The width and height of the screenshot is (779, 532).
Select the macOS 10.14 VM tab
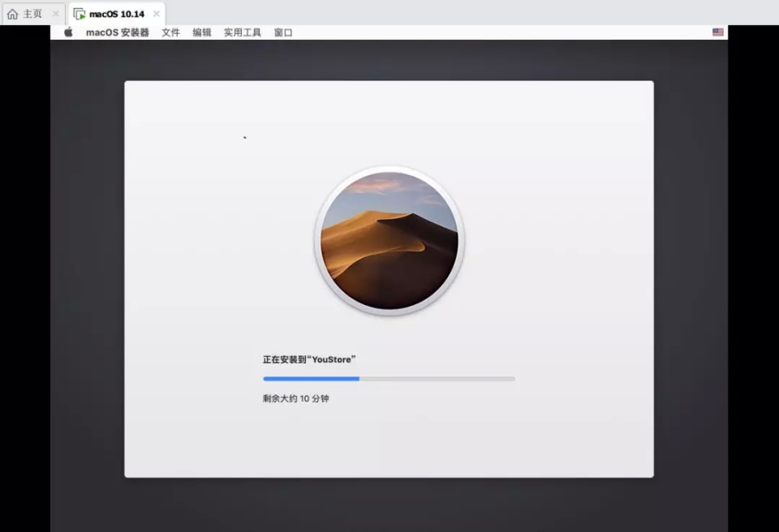[117, 14]
